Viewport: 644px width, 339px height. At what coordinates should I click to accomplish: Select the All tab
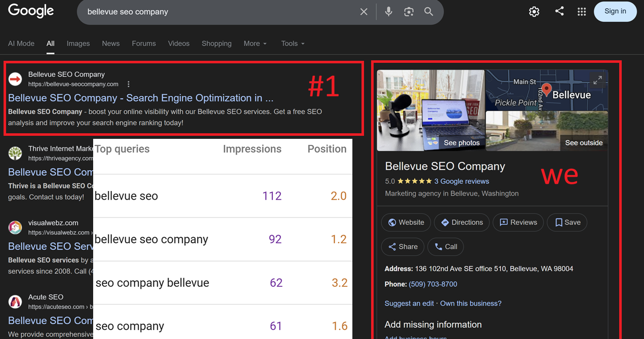51,44
